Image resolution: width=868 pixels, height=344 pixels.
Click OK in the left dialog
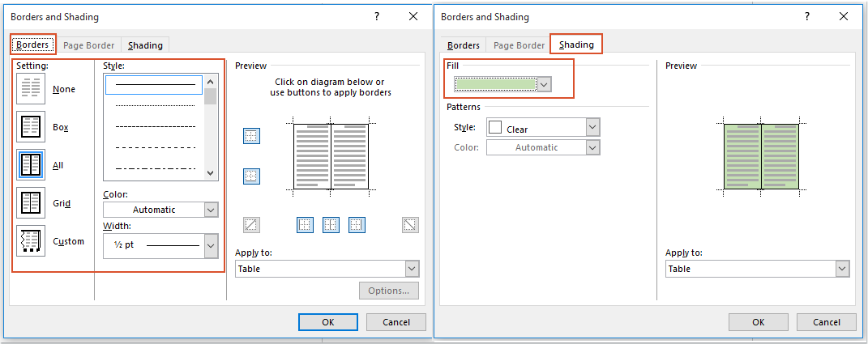point(327,321)
